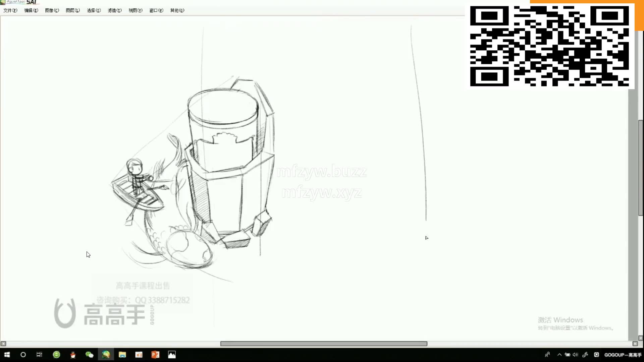Open the 其他(O) Others menu
The image size is (644, 362).
pyautogui.click(x=177, y=10)
